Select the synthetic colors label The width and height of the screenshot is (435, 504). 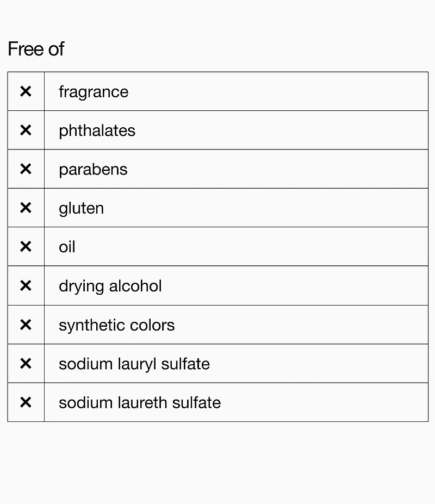[x=116, y=325]
